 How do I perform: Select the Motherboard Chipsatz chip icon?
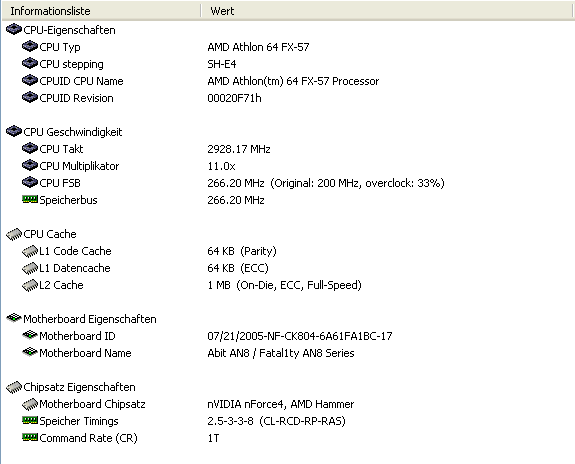[x=30, y=404]
